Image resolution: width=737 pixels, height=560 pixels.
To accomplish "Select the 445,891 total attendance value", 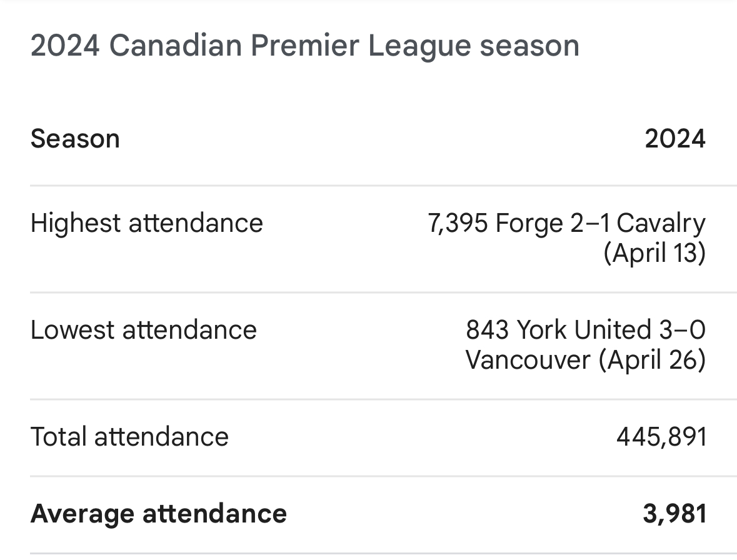I will 661,436.
